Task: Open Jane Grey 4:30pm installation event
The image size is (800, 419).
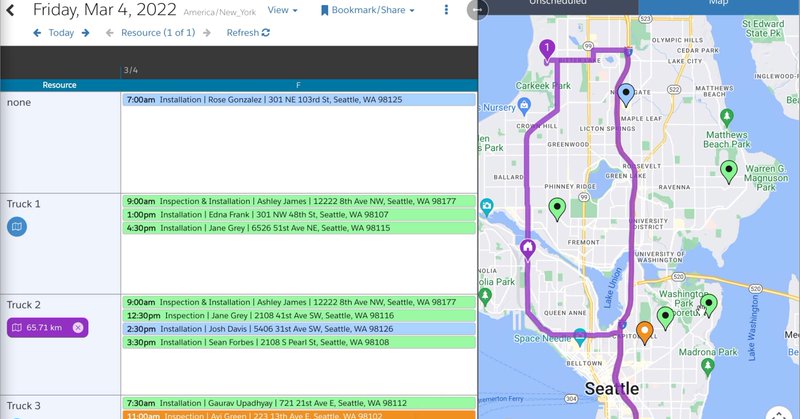Action: pyautogui.click(x=299, y=228)
